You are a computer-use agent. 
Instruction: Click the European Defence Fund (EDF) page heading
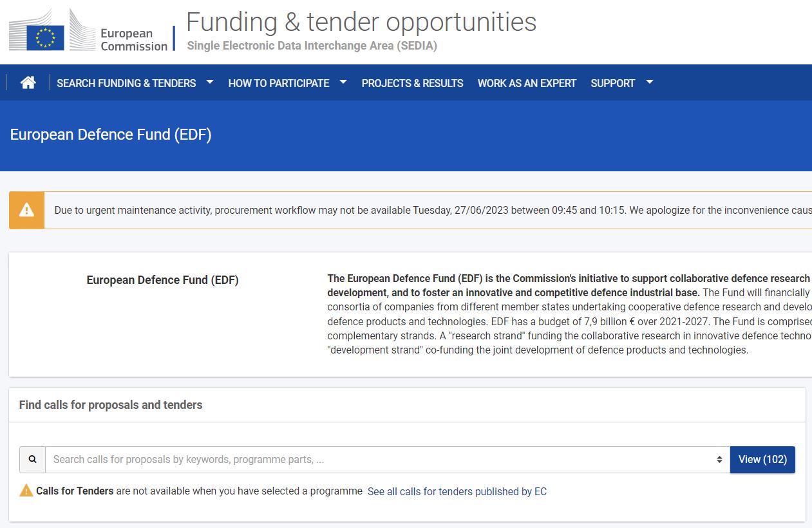pyautogui.click(x=111, y=135)
